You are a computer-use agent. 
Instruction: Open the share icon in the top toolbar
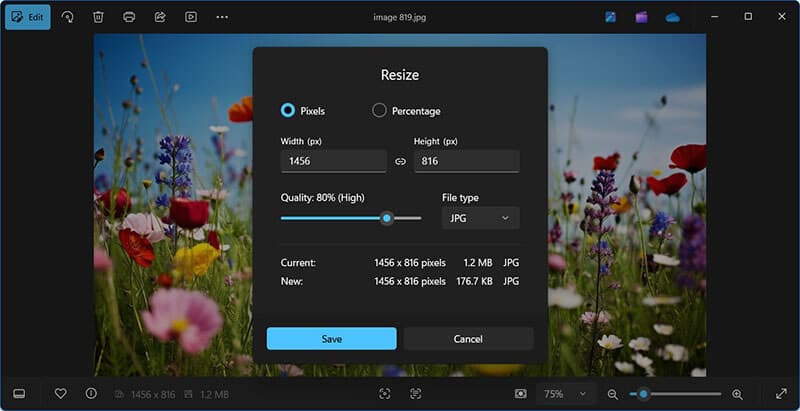[x=159, y=17]
